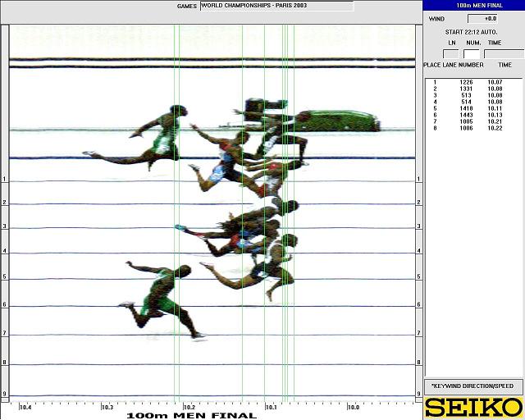The image size is (525, 420).
Task: Click lane 5 marker on left ruler
Action: tap(4, 277)
